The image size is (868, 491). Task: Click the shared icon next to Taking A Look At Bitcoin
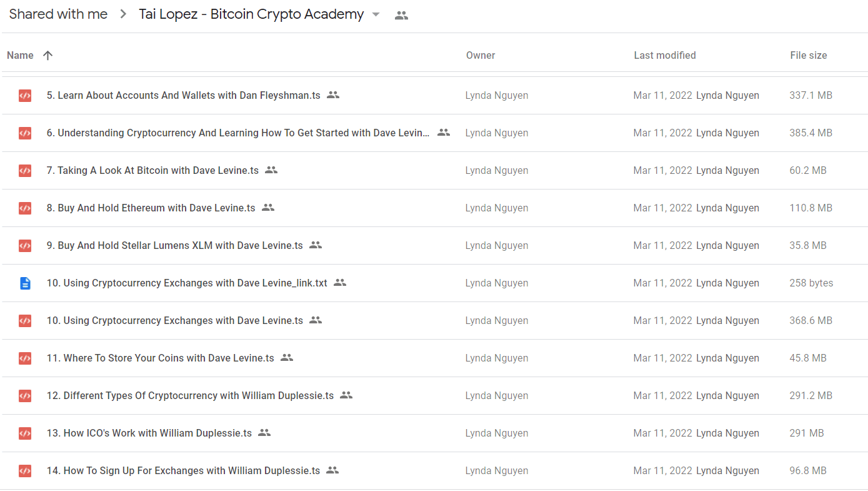(x=271, y=170)
